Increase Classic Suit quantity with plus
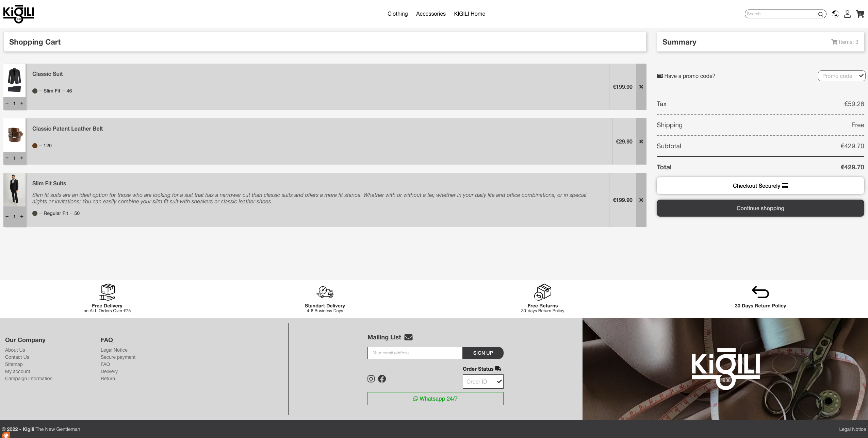This screenshot has height=438, width=868. pyautogui.click(x=22, y=103)
